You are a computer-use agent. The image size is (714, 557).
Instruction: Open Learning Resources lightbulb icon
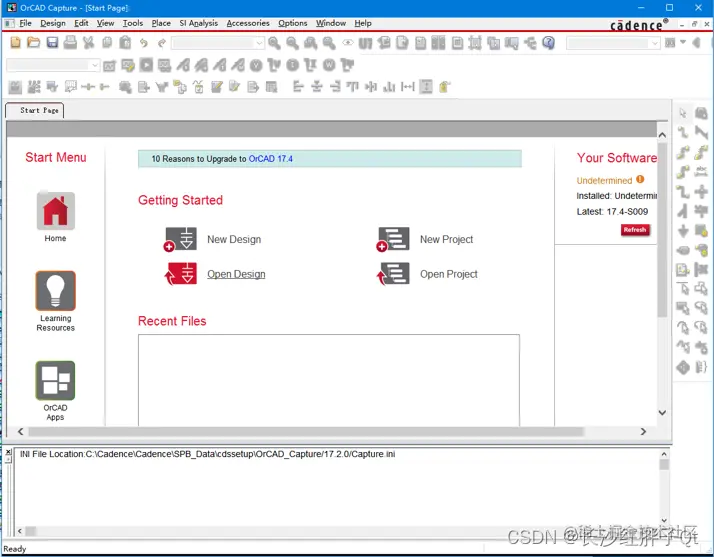[x=56, y=291]
